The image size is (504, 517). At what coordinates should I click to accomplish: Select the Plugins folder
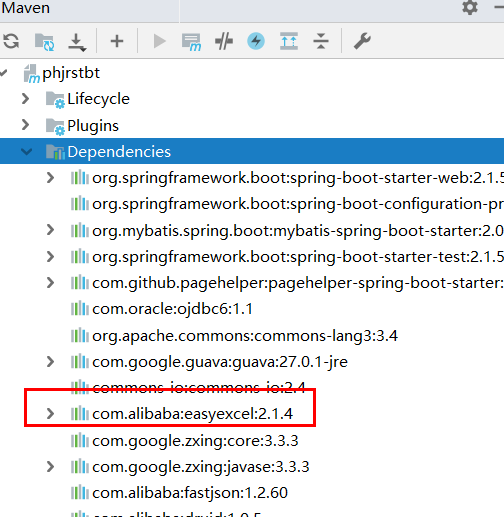[x=252, y=125]
